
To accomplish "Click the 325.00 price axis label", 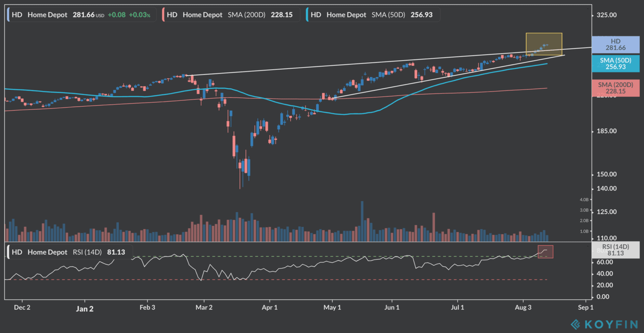I will point(606,15).
